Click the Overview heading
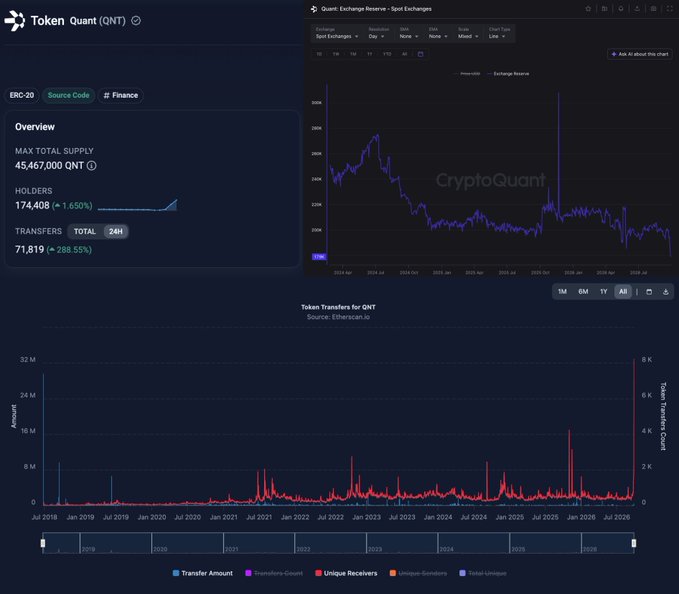Viewport: 679px width, 594px height. [x=35, y=127]
